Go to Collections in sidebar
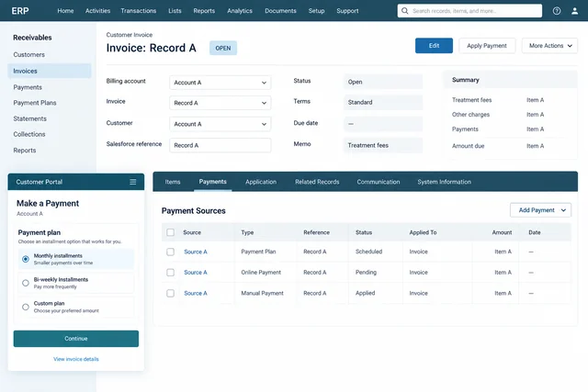Viewport: 588px width, 392px height. pos(29,134)
